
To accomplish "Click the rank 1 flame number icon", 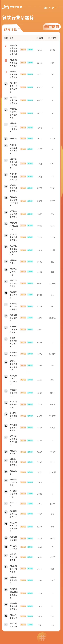I will [x=6, y=46].
